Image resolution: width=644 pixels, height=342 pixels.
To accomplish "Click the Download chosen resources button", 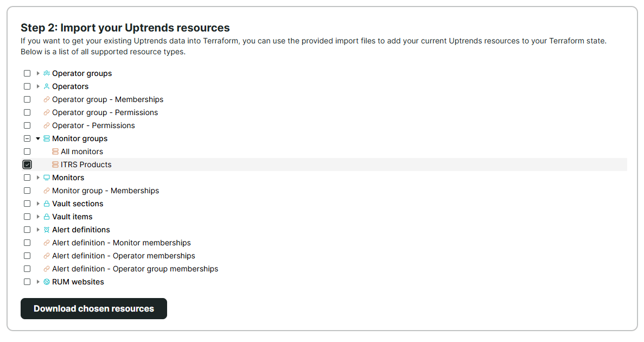I will click(93, 308).
